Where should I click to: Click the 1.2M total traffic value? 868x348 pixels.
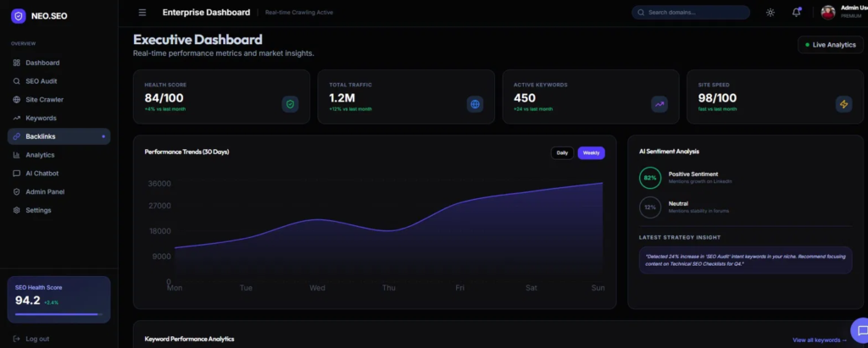coord(342,98)
